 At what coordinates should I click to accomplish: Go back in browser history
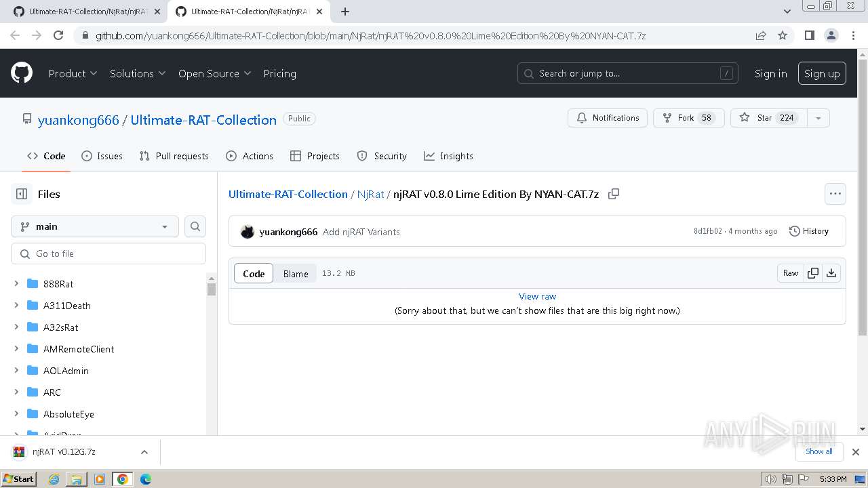tap(15, 35)
